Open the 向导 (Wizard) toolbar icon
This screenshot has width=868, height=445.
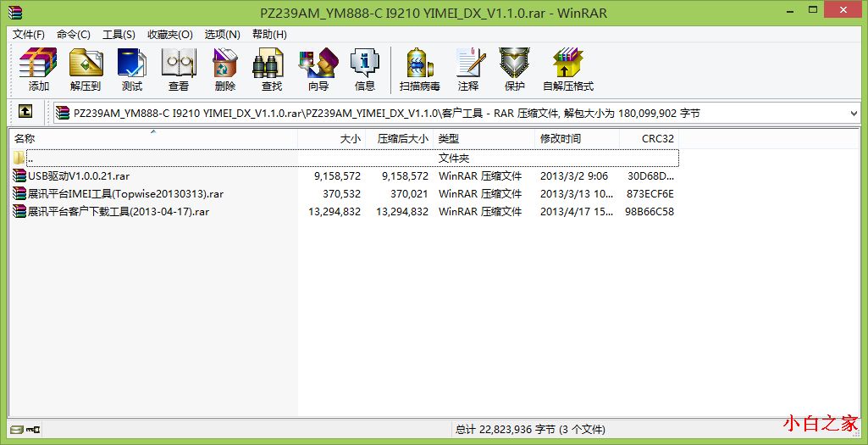click(x=318, y=63)
